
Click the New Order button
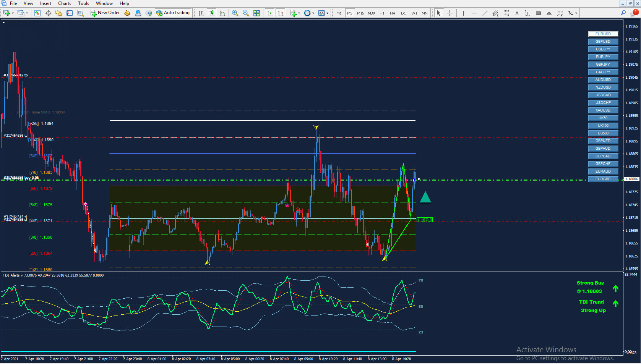(105, 13)
